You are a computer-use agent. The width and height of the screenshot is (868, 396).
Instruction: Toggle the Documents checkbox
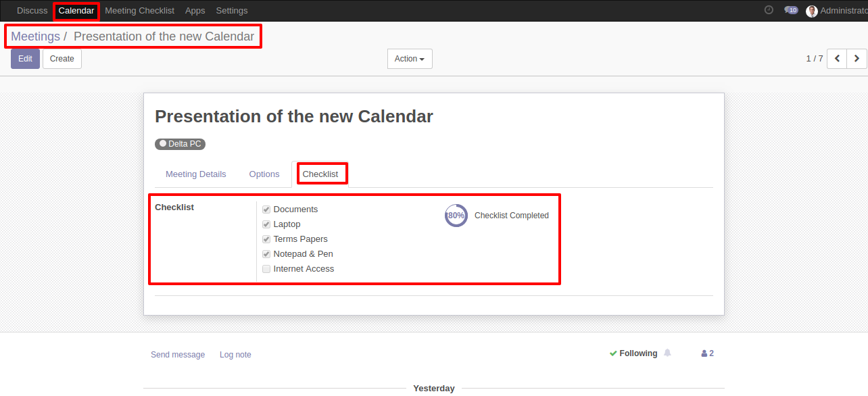coord(266,209)
